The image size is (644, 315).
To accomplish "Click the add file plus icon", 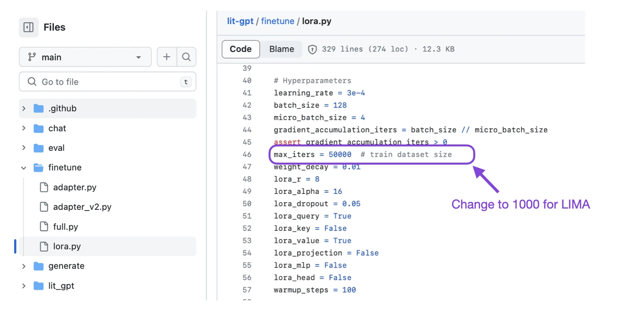I will pos(167,57).
